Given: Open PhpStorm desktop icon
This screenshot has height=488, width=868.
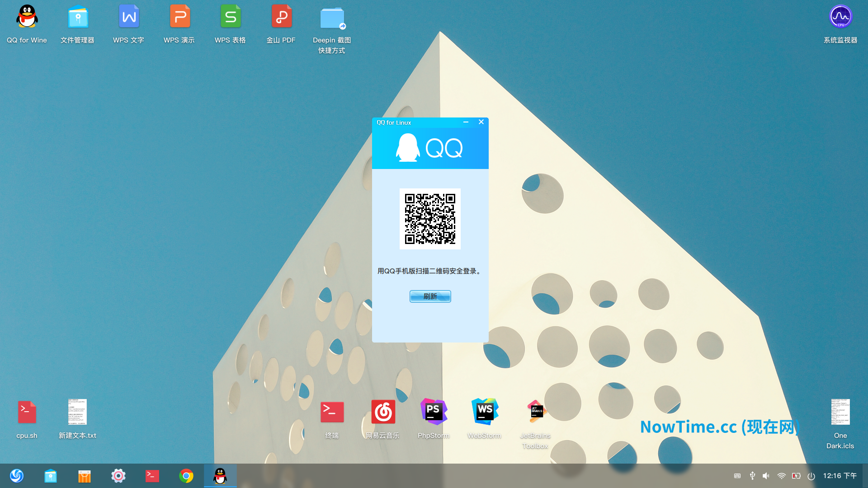Looking at the screenshot, I should pyautogui.click(x=434, y=412).
